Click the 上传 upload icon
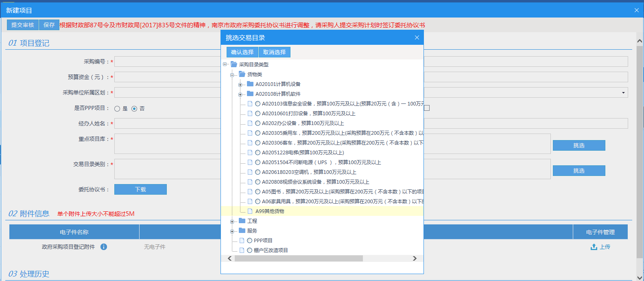644x281 pixels. pos(594,247)
